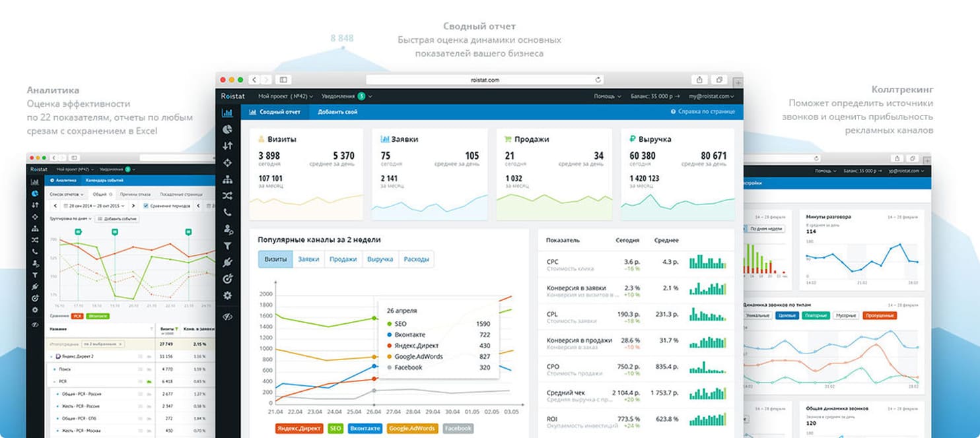Click the Safari share button in main window

point(699,80)
